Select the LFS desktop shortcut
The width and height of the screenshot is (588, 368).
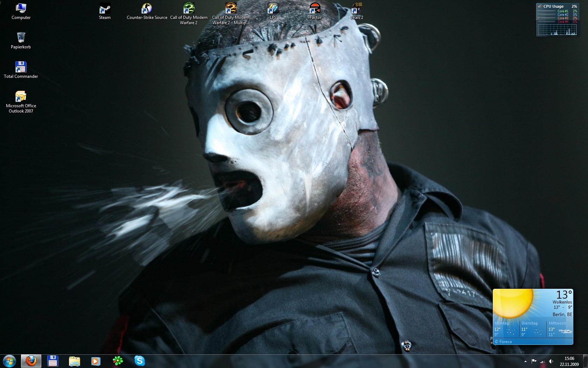click(x=273, y=11)
